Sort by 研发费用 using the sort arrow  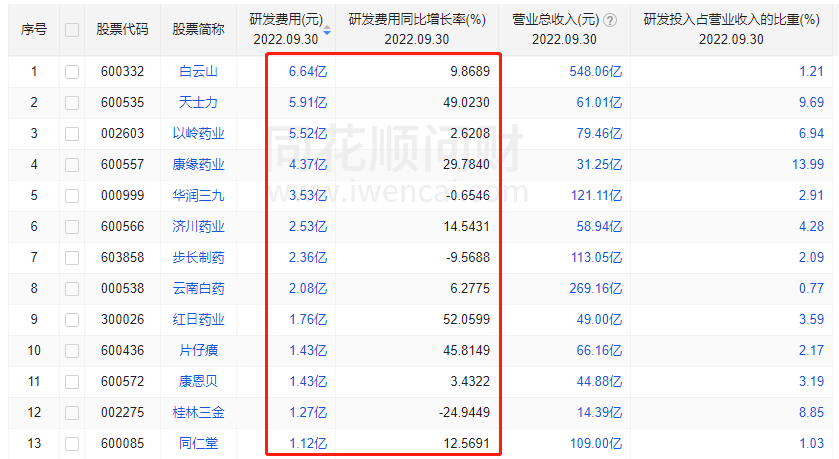pyautogui.click(x=327, y=30)
